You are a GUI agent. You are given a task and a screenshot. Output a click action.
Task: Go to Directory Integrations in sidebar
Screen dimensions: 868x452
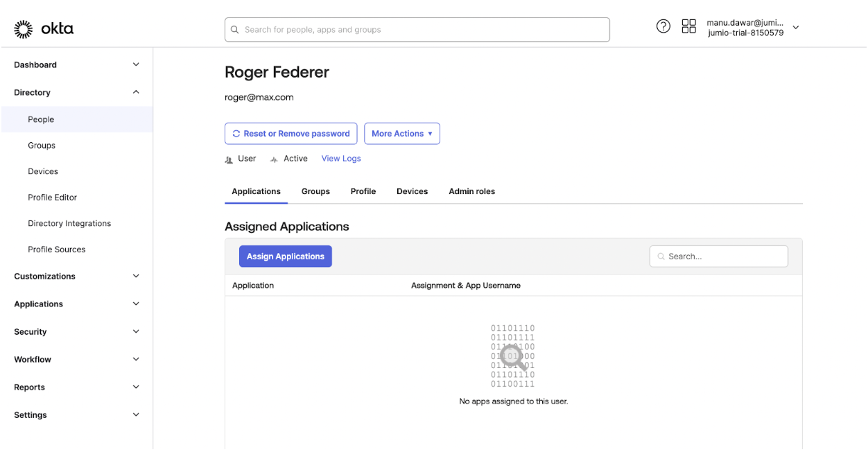(69, 223)
